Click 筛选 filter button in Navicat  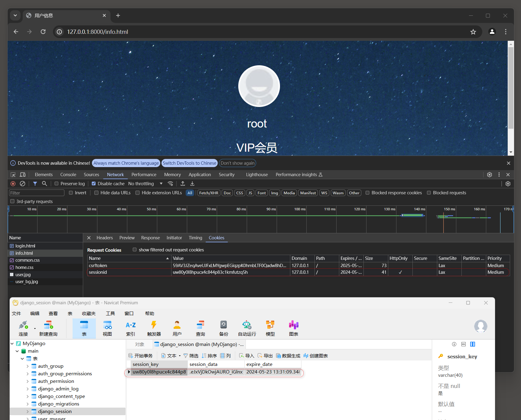pyautogui.click(x=191, y=356)
